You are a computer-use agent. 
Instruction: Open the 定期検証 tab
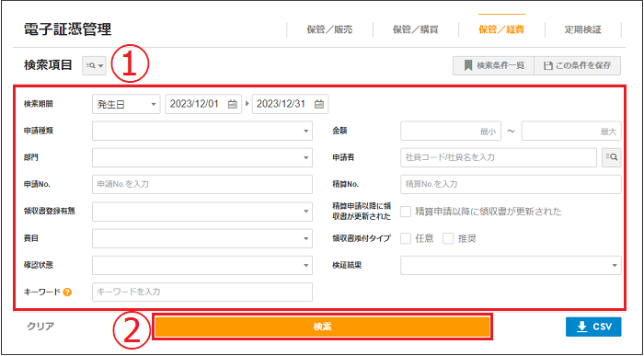(x=582, y=30)
